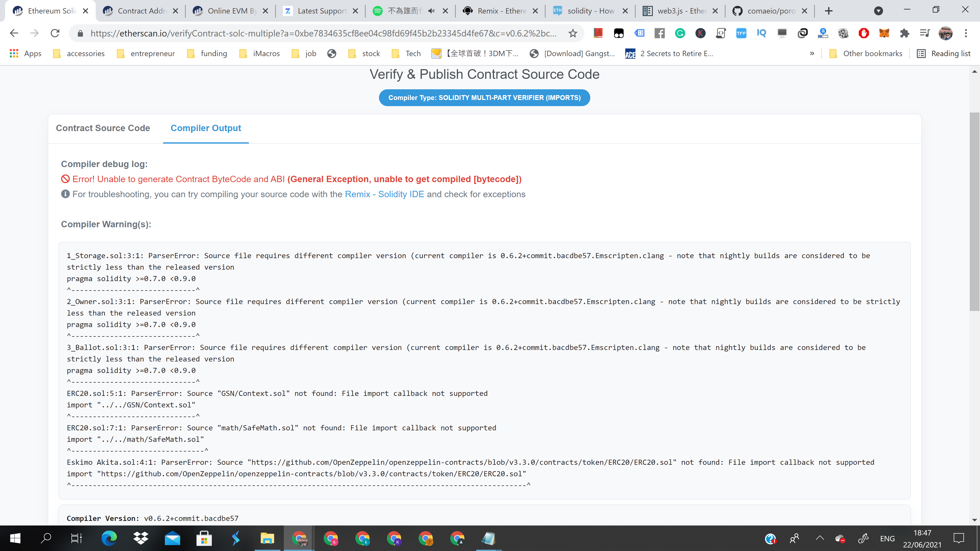Open the Facebook Pixel Helper extension
Viewport: 980px width, 551px height.
(660, 33)
